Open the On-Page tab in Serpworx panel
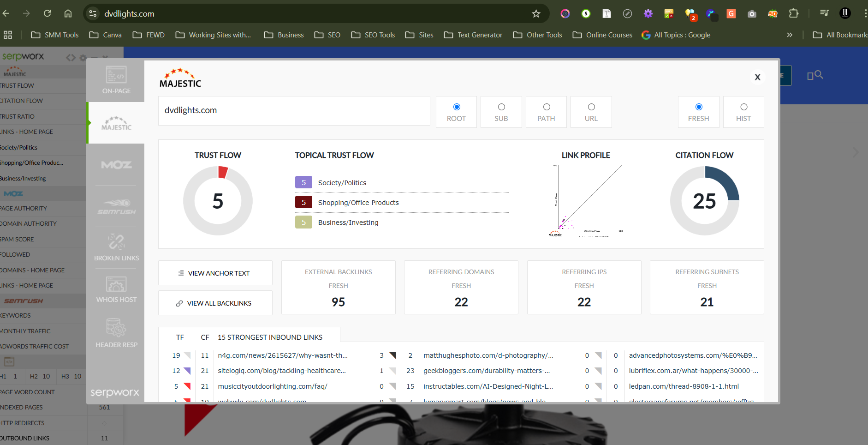The height and width of the screenshot is (445, 868). pos(116,81)
